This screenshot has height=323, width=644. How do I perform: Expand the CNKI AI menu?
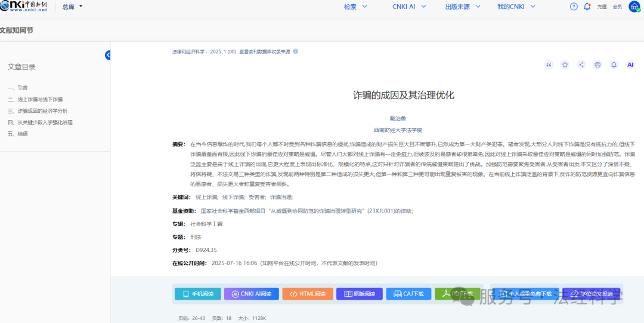tap(409, 7)
